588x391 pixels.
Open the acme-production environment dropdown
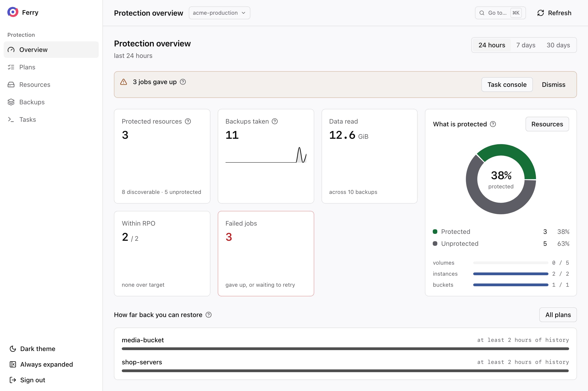pyautogui.click(x=219, y=13)
